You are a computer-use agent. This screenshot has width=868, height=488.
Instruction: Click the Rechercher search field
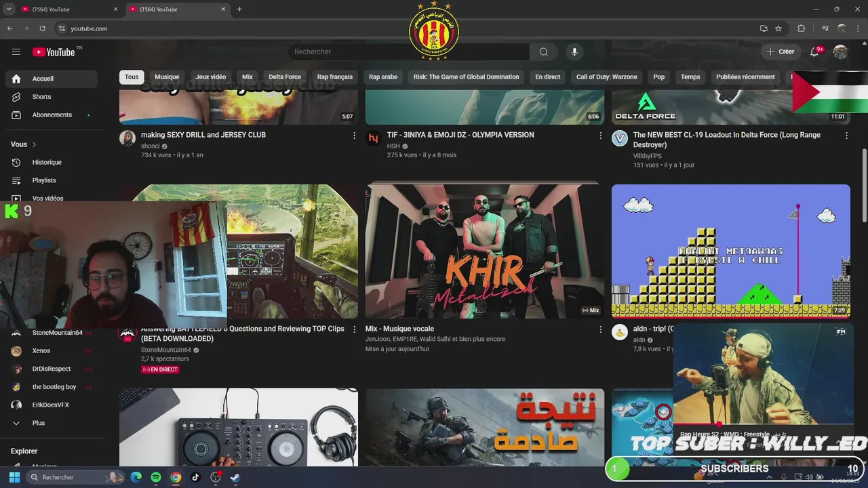(408, 52)
